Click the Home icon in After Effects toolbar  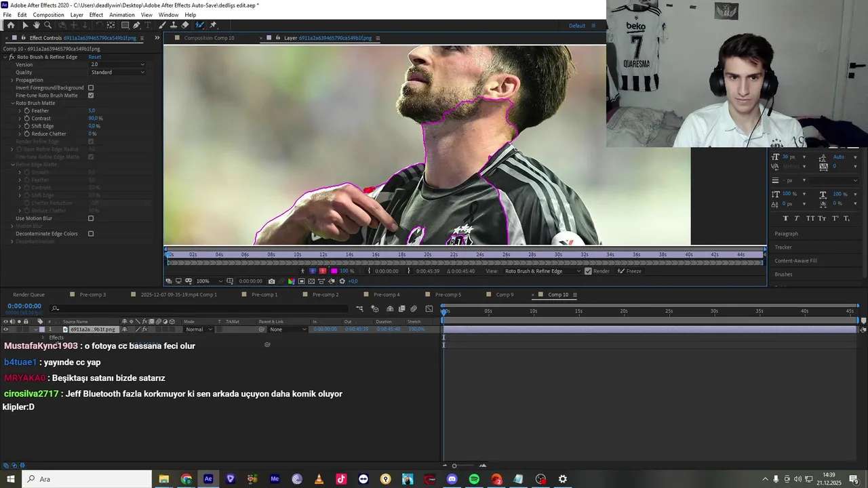11,25
